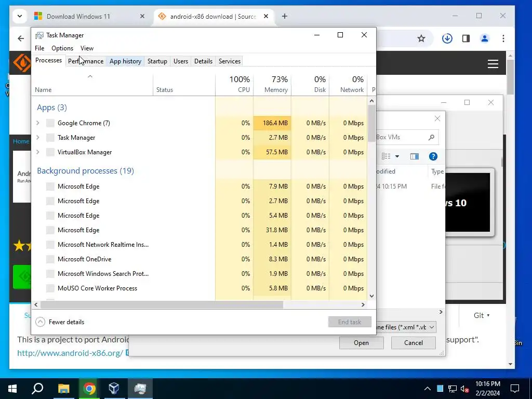532x399 pixels.
Task: Open the Chrome downloads icon
Action: point(447,38)
